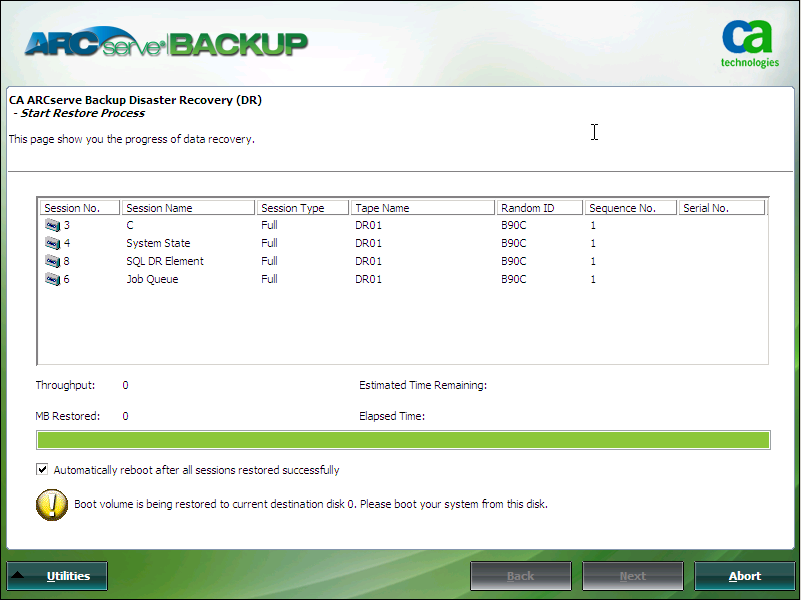
Task: Click the Session No. column header
Action: point(80,208)
